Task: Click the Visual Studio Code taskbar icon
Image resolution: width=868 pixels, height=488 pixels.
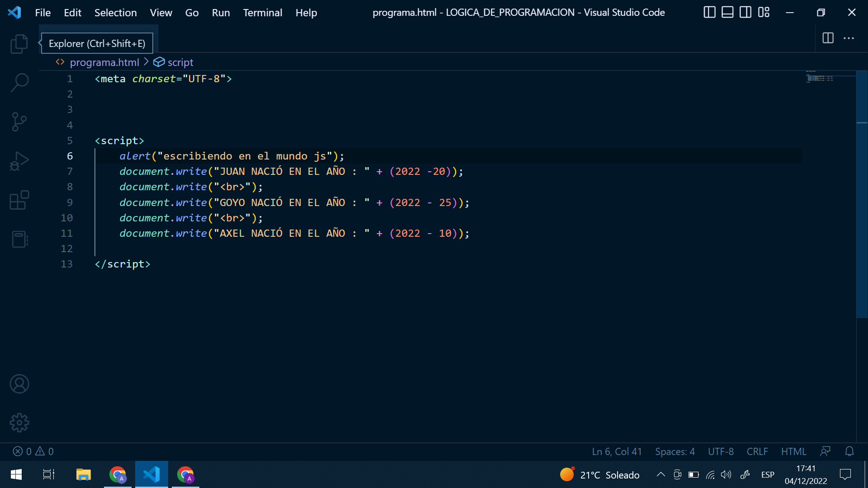Action: point(151,474)
